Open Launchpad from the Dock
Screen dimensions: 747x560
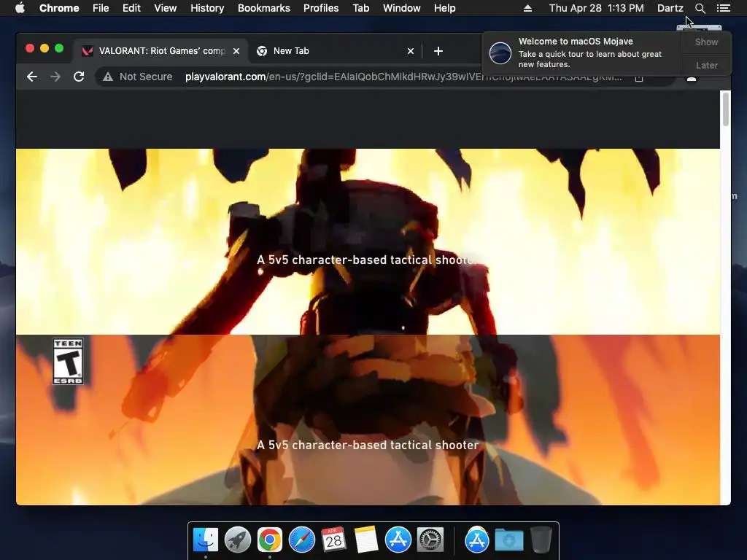click(238, 540)
